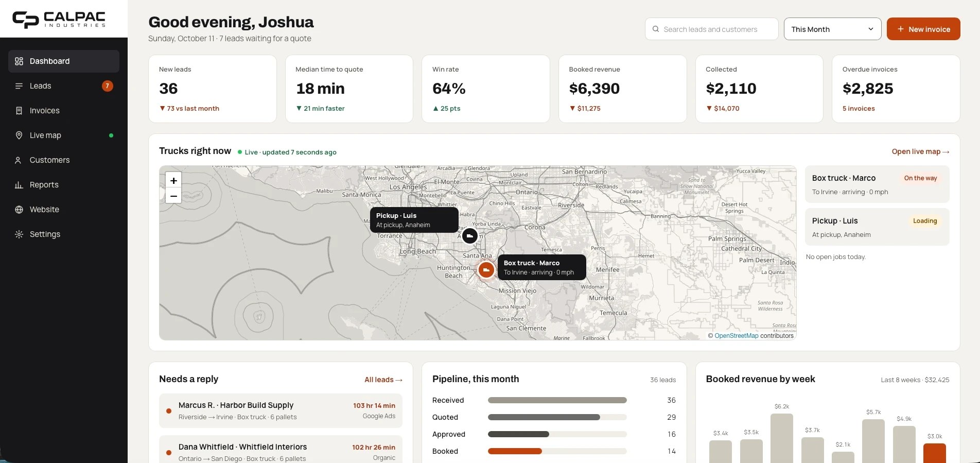Click the Median time to quote card
This screenshot has height=463, width=980.
(349, 89)
